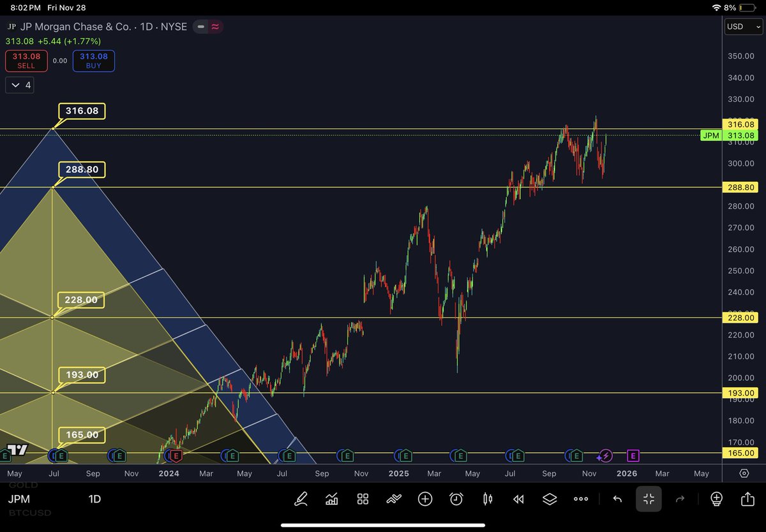Tap the compare symbols lines icon
Screen dimensions: 766x532
[394, 499]
